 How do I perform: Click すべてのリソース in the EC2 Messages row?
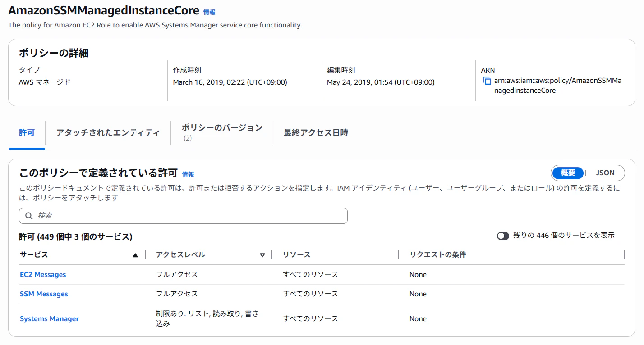[x=311, y=275]
